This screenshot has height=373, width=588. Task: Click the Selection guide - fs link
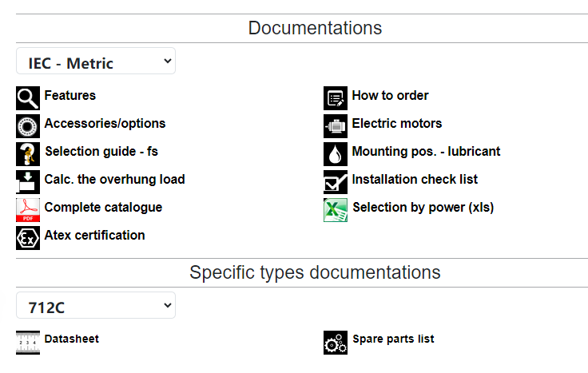point(101,152)
